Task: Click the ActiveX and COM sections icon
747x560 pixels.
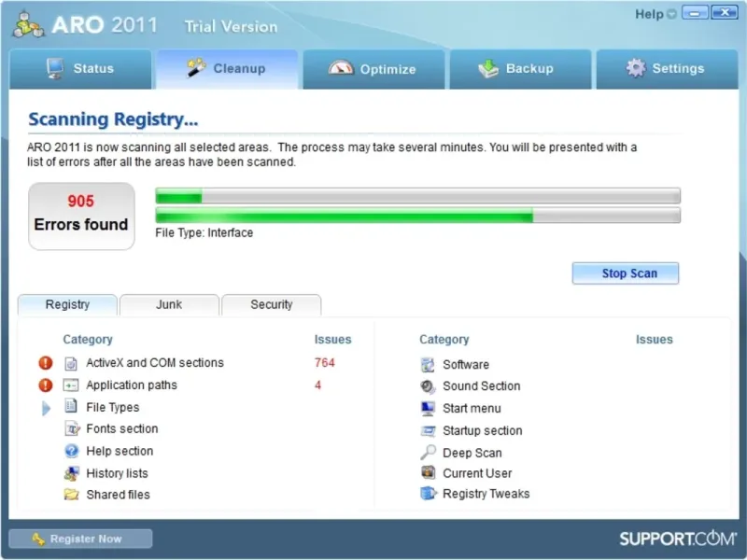Action: [71, 363]
